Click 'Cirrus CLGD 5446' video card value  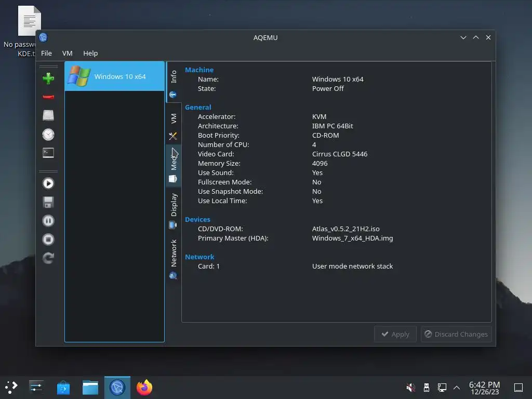340,154
